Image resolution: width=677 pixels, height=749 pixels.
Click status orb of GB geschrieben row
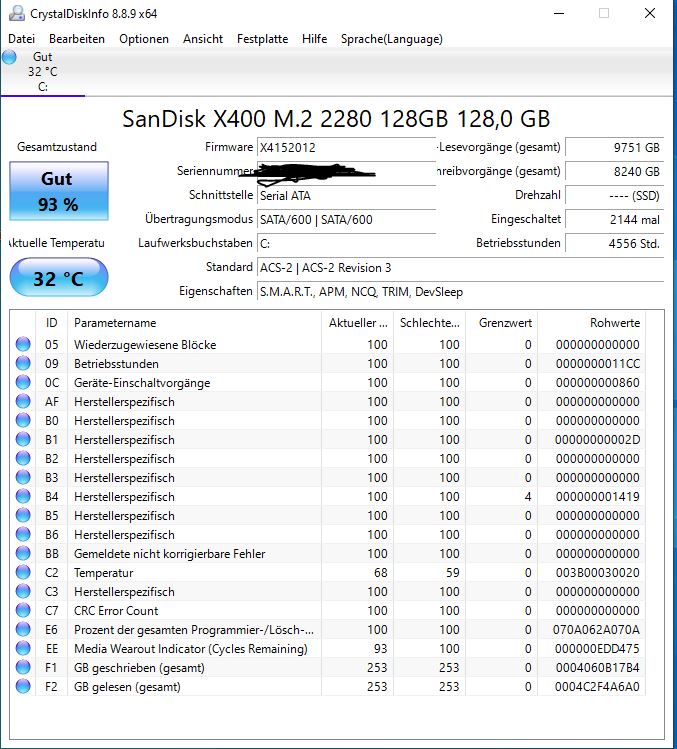(23, 667)
